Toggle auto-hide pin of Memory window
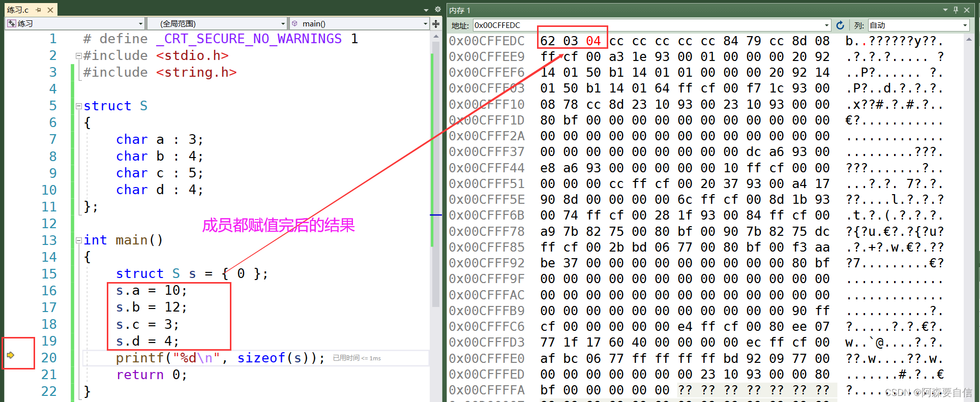This screenshot has height=402, width=980. [956, 10]
